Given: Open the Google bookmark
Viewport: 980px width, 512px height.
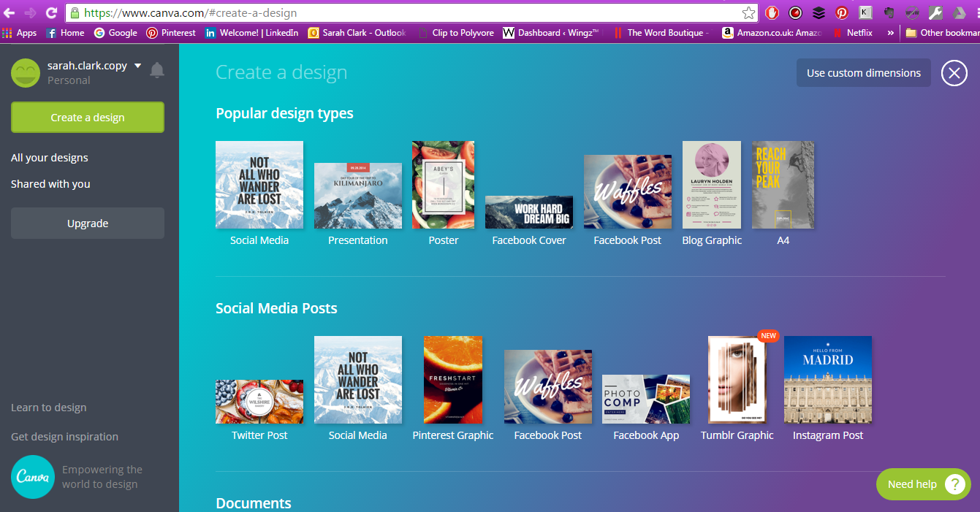Looking at the screenshot, I should pyautogui.click(x=115, y=33).
